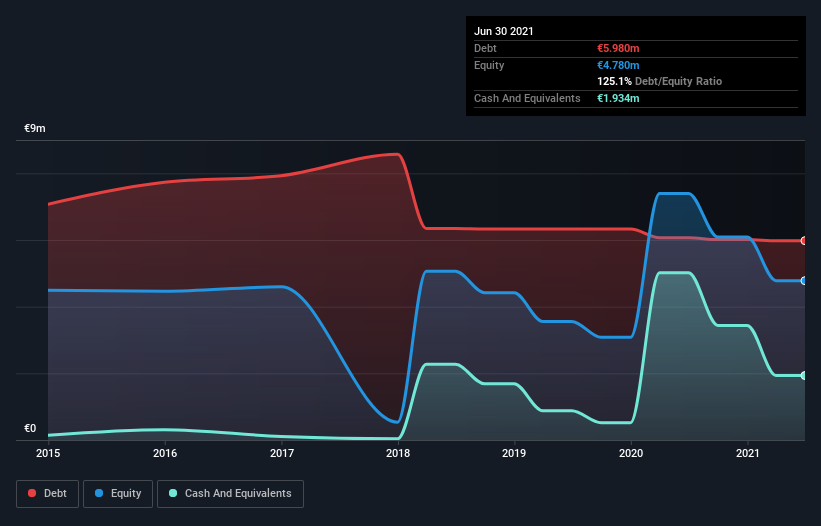
Task: Click the 125.1% Debt/Equity Ratio text
Action: (x=660, y=82)
